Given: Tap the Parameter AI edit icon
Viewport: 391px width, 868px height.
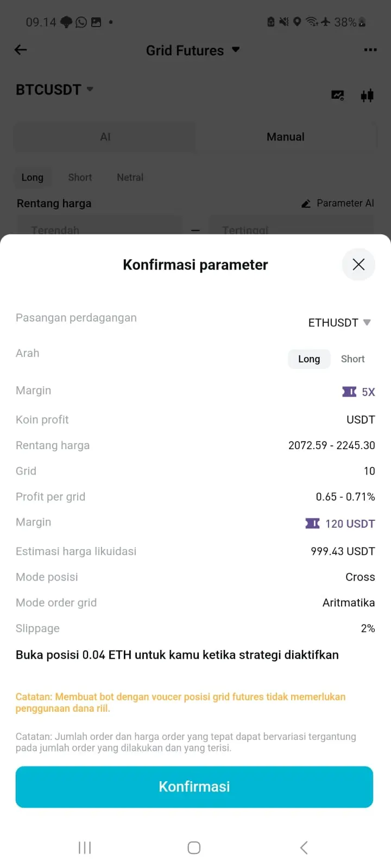Looking at the screenshot, I should (x=306, y=203).
